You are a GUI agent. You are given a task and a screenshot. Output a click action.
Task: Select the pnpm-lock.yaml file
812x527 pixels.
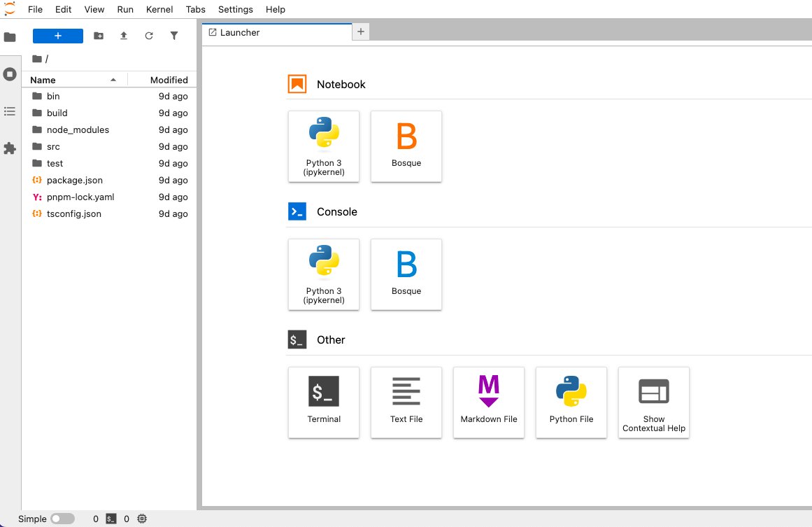coord(109,197)
